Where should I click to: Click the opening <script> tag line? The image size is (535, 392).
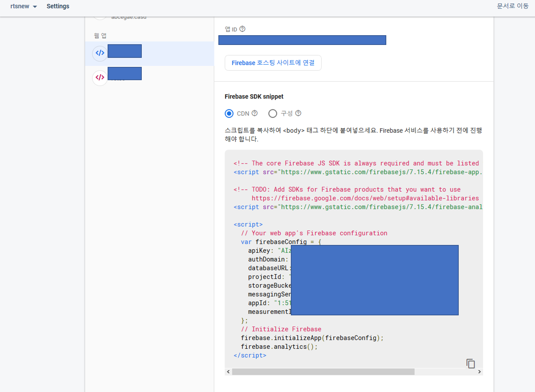248,224
